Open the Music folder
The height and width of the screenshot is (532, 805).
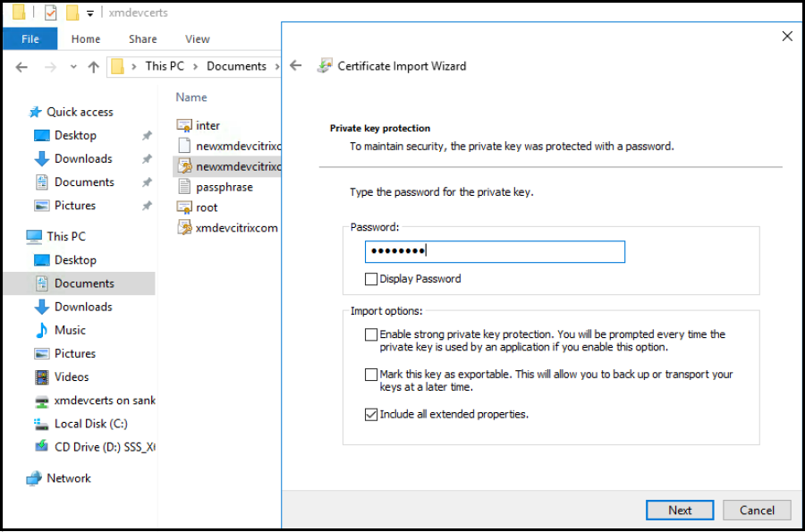(x=60, y=331)
